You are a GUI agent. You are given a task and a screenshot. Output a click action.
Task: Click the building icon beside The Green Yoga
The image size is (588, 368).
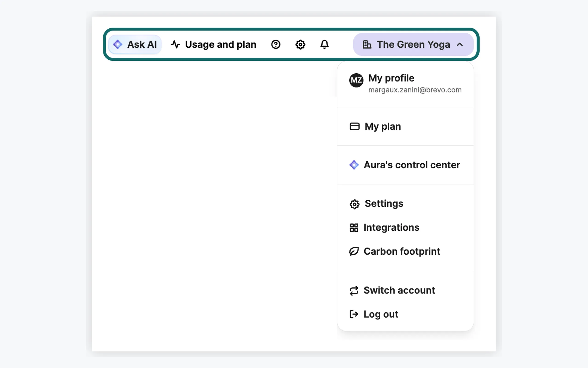coord(367,45)
